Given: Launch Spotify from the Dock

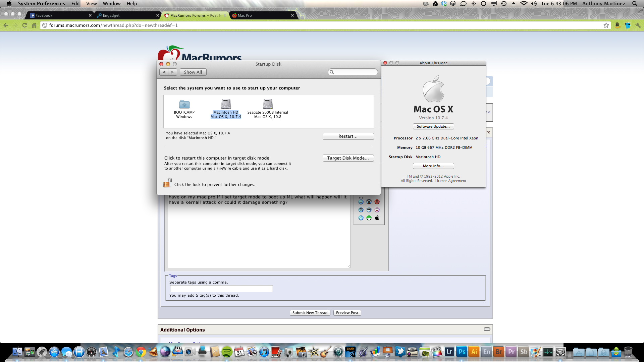Looking at the screenshot, I should coord(227,352).
